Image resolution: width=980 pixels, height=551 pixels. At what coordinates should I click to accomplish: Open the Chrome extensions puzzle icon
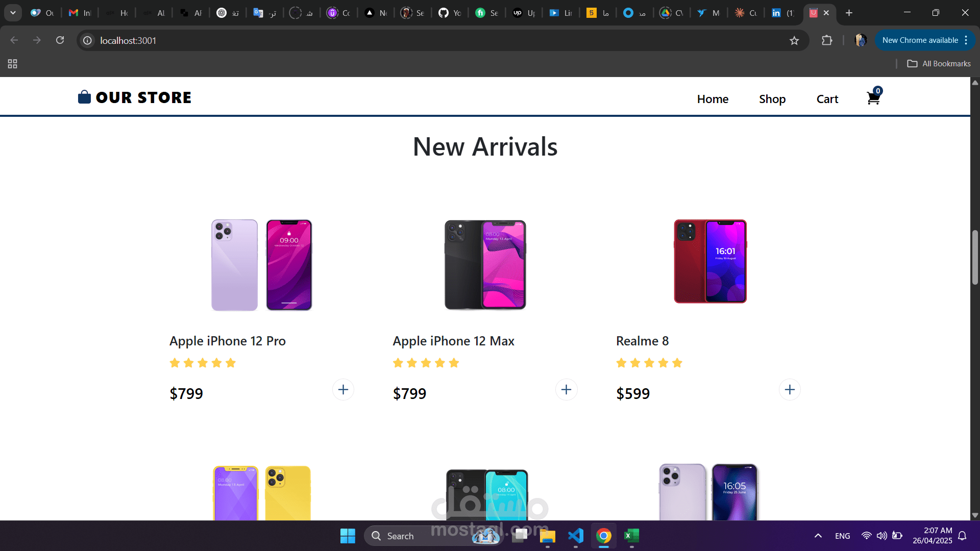827,40
